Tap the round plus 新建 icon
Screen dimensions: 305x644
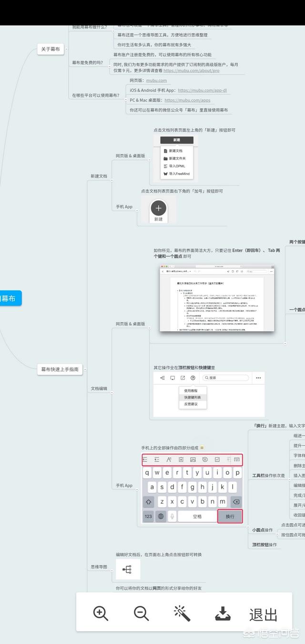pos(158,208)
